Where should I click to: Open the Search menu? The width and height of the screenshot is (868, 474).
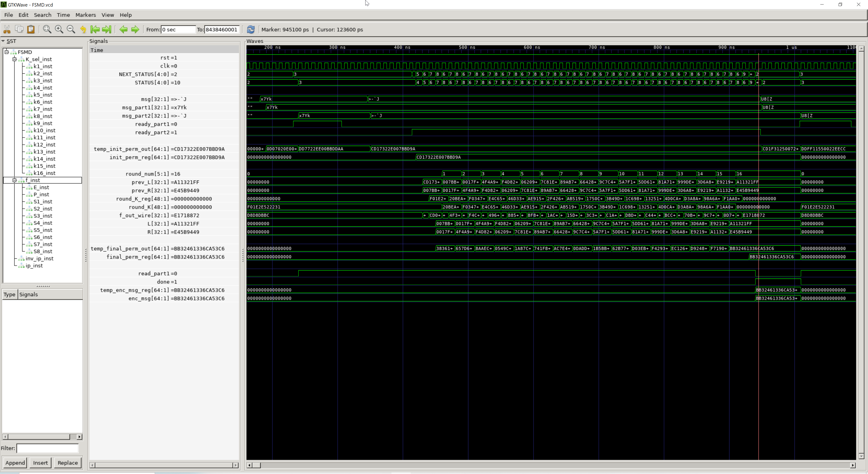click(42, 15)
